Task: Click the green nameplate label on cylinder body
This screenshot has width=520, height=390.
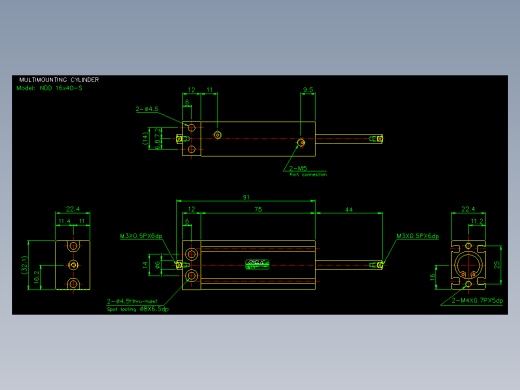Action: pyautogui.click(x=257, y=264)
